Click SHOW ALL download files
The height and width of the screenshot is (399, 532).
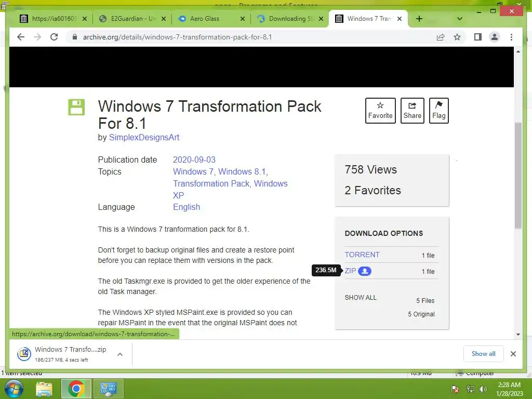pyautogui.click(x=361, y=298)
